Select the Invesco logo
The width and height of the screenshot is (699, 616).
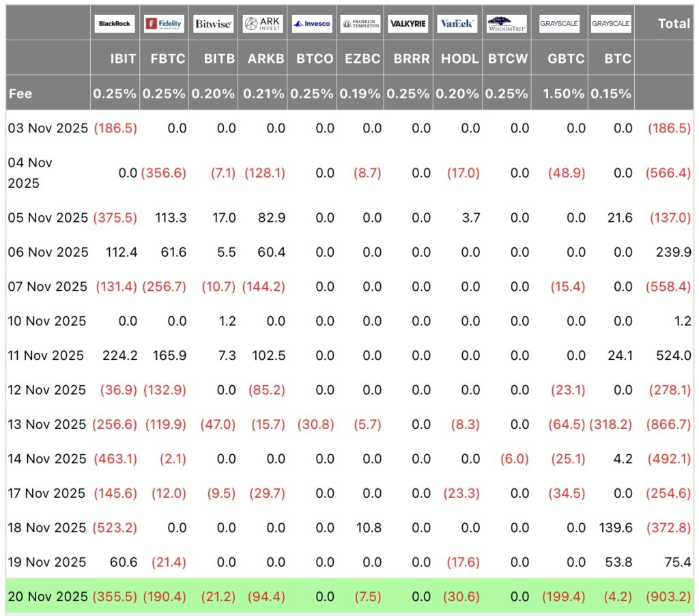coord(311,23)
